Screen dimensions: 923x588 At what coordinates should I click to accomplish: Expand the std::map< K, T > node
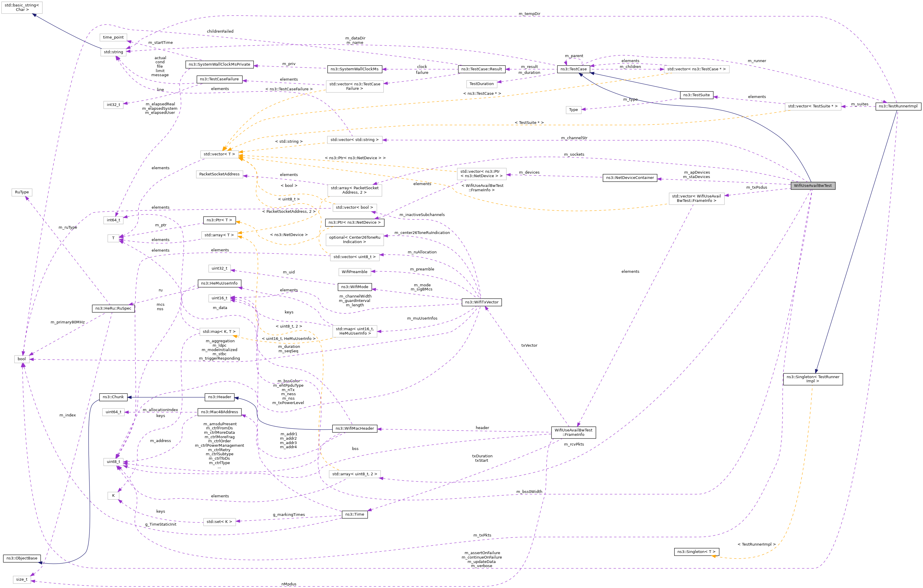pos(219,331)
